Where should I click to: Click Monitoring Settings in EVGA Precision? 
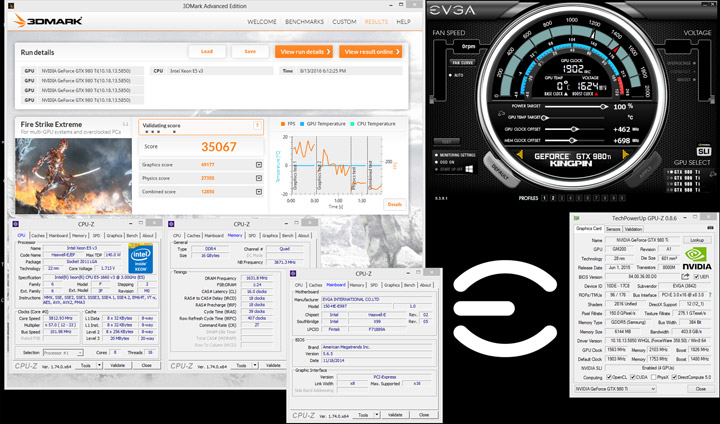(x=455, y=155)
